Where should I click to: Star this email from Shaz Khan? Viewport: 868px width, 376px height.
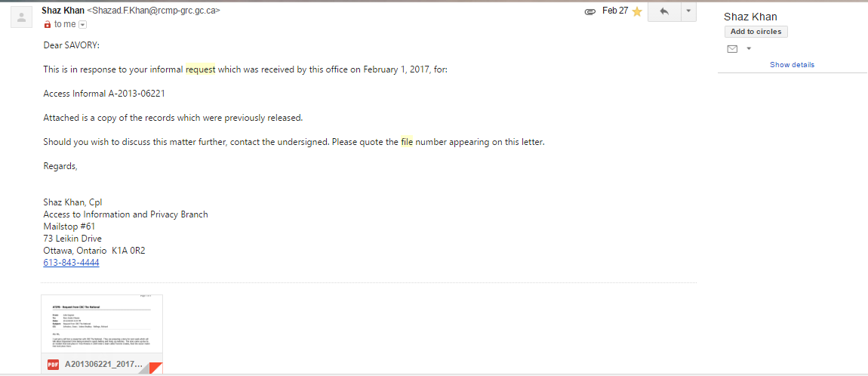[x=637, y=11]
